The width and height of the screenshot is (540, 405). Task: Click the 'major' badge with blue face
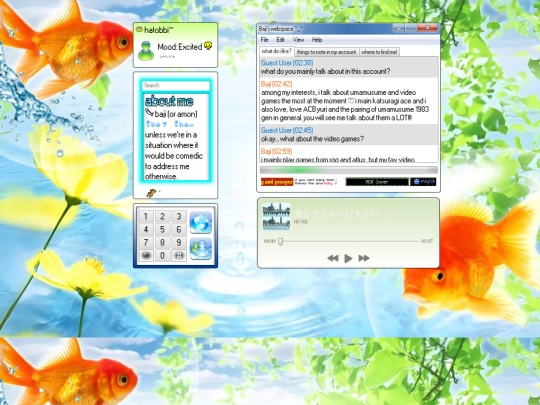(423, 182)
